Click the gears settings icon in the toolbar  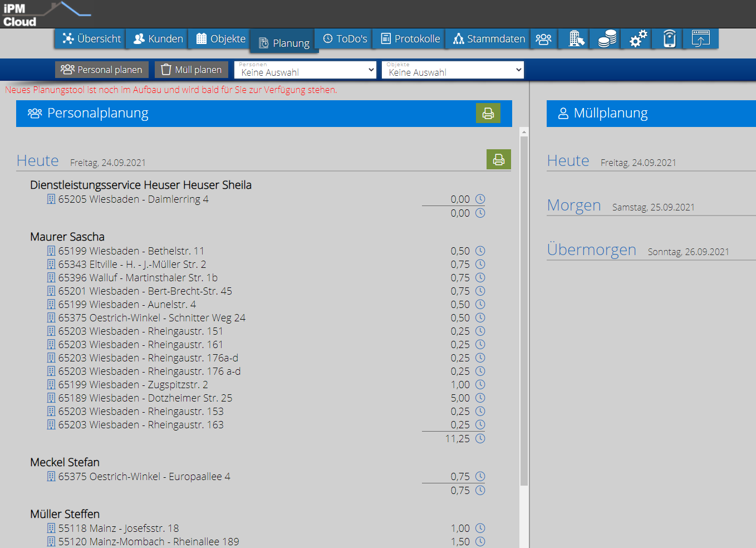pyautogui.click(x=636, y=38)
